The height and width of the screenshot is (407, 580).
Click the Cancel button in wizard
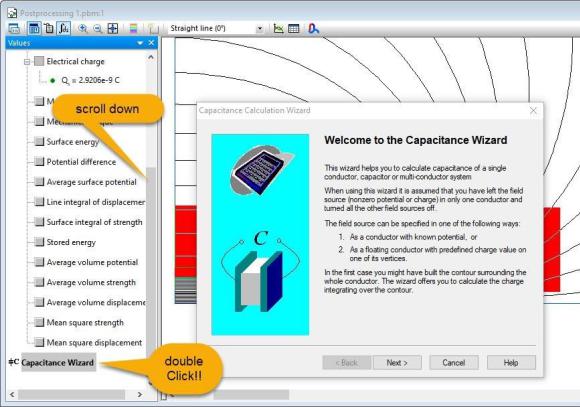click(453, 363)
